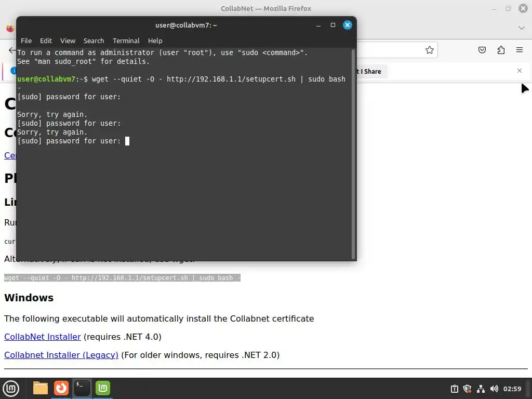Open the security shield tray icon
Viewport: 532px width, 399px height.
coord(467,389)
